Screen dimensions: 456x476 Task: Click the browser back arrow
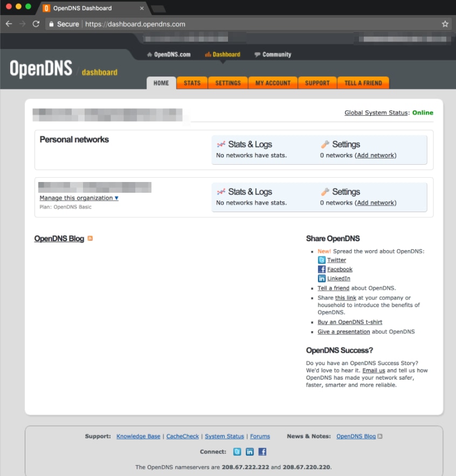click(9, 24)
